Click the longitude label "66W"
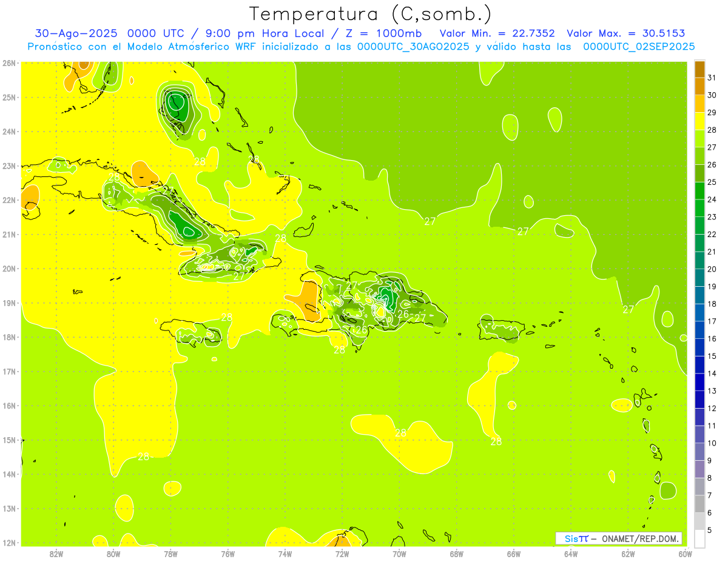Viewport: 728px width, 562px height. (x=514, y=553)
